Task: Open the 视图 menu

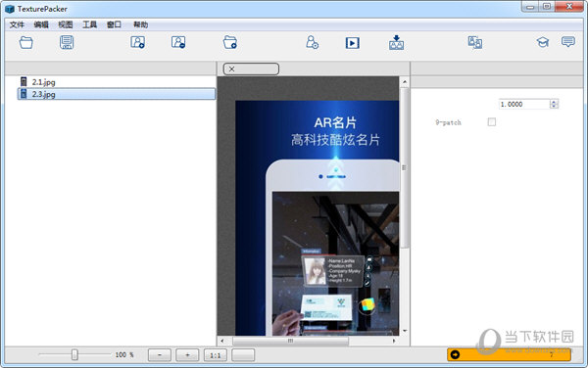Action: (66, 24)
